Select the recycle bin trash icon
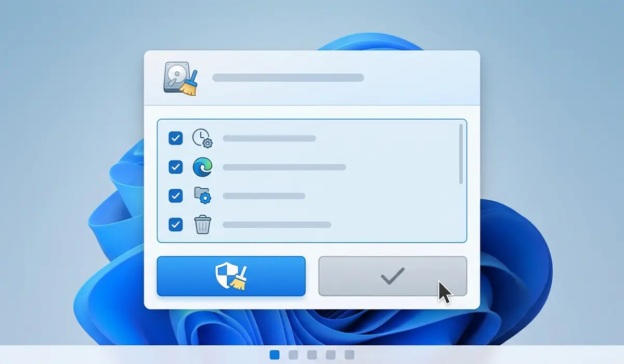Viewport: 624px width, 364px height. [x=203, y=225]
